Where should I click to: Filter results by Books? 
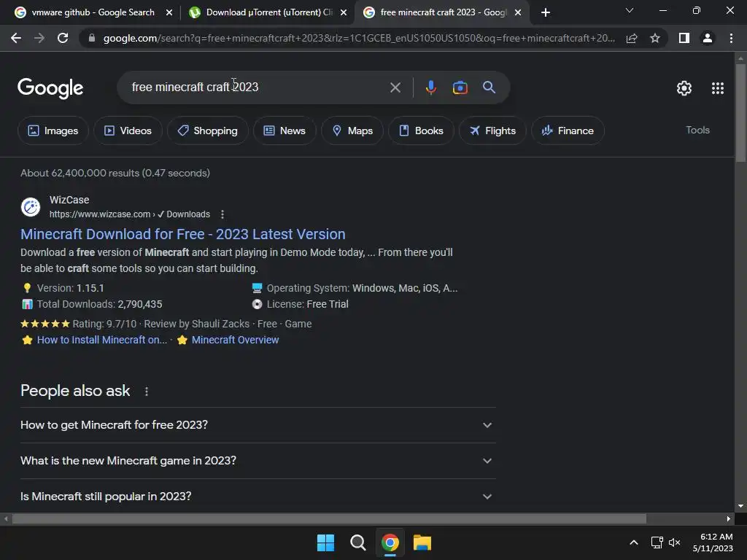[421, 131]
